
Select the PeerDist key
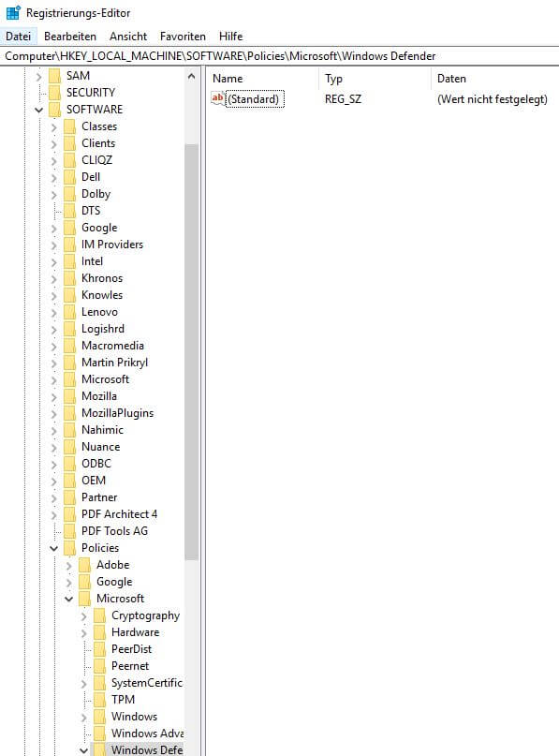pyautogui.click(x=132, y=649)
